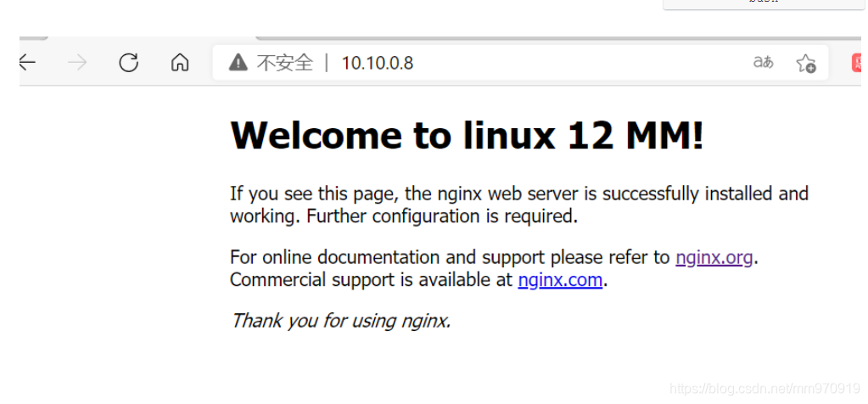
Task: Click the red extension icon at toolbar edge
Action: click(857, 63)
